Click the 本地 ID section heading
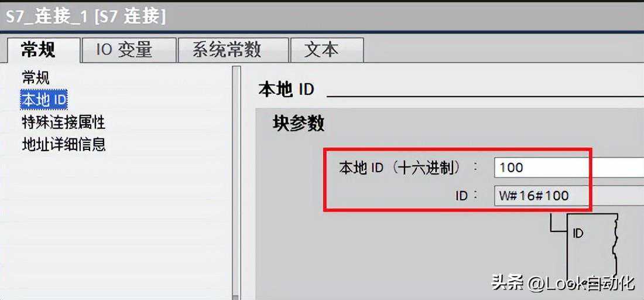The width and height of the screenshot is (644, 300). pos(286,90)
